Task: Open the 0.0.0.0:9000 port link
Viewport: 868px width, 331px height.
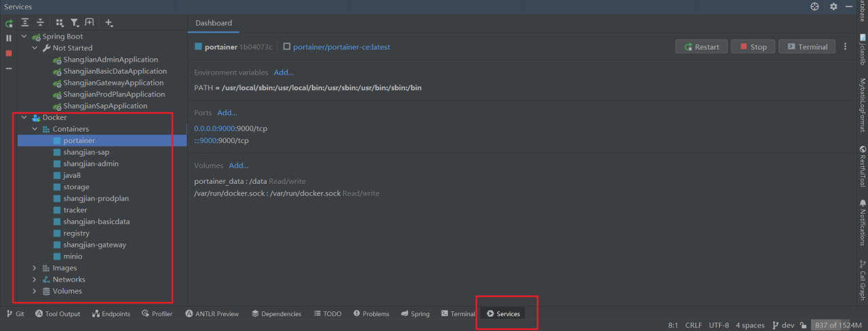Action: coord(214,128)
